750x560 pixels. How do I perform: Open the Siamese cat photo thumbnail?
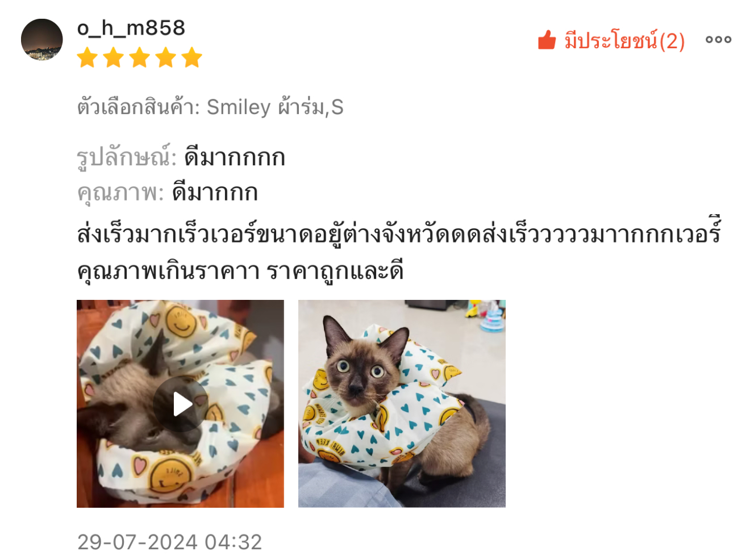402,403
